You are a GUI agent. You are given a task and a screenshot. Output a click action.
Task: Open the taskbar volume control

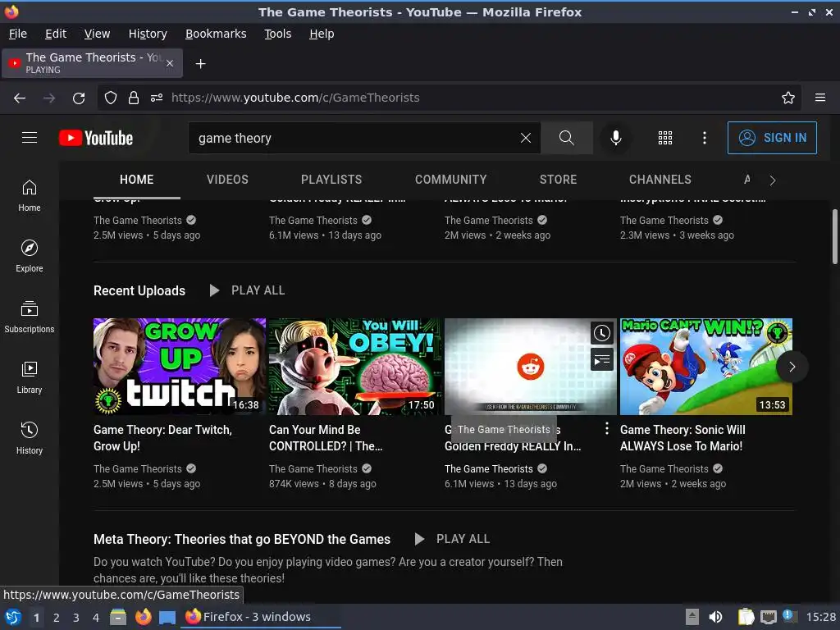pos(715,617)
